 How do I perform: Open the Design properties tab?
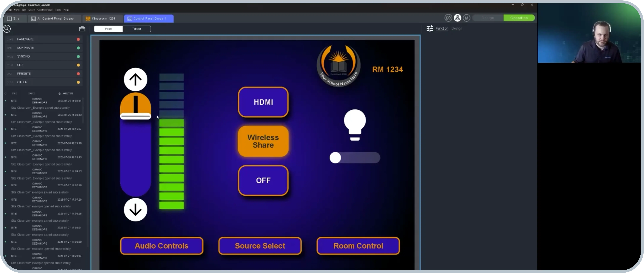457,28
